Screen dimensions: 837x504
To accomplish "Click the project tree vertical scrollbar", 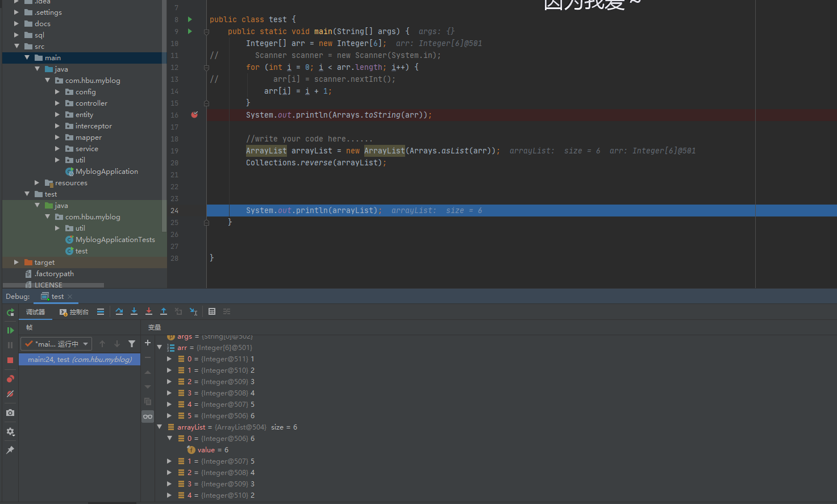I will click(165, 116).
